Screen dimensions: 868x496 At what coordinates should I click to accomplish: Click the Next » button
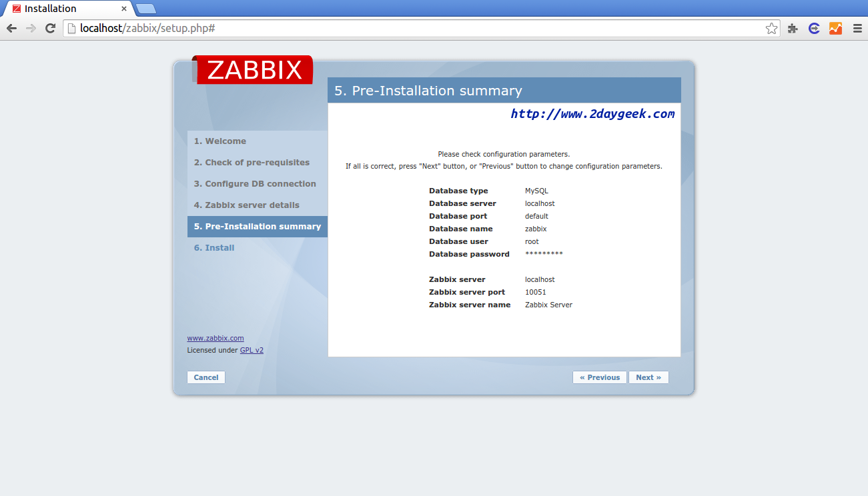point(648,377)
